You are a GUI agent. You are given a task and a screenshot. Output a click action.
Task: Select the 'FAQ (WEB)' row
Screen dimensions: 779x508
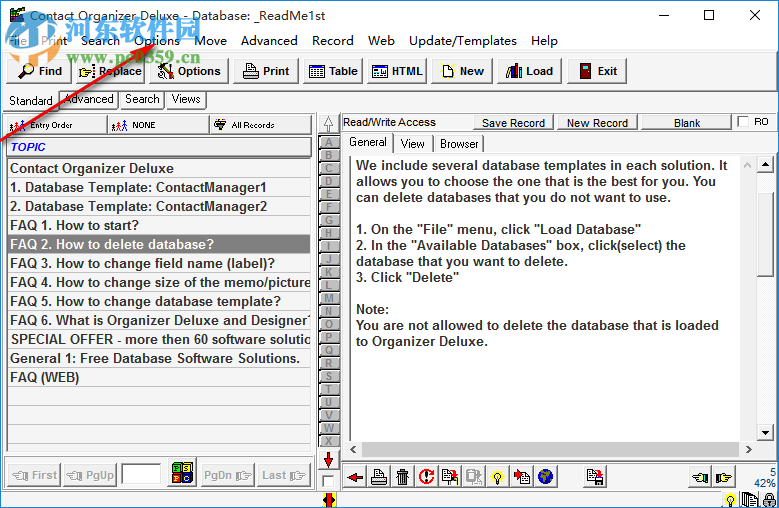[159, 377]
